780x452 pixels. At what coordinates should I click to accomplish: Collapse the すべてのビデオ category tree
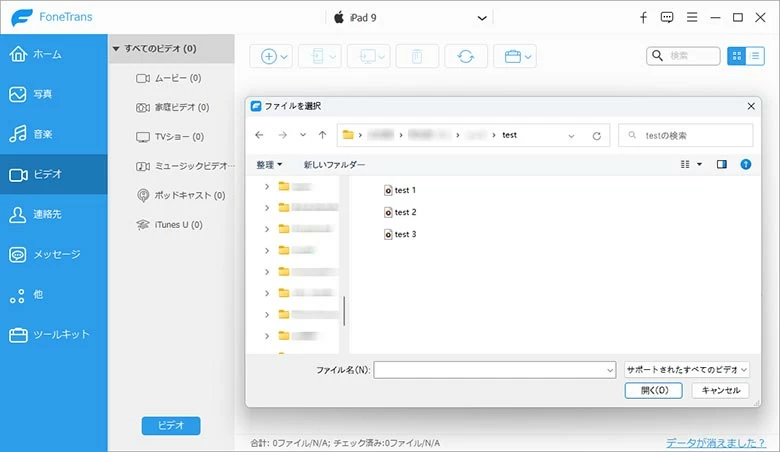pyautogui.click(x=117, y=48)
